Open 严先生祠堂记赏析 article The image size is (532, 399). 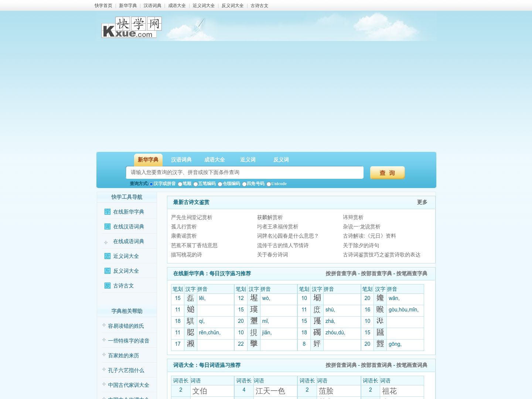192,217
